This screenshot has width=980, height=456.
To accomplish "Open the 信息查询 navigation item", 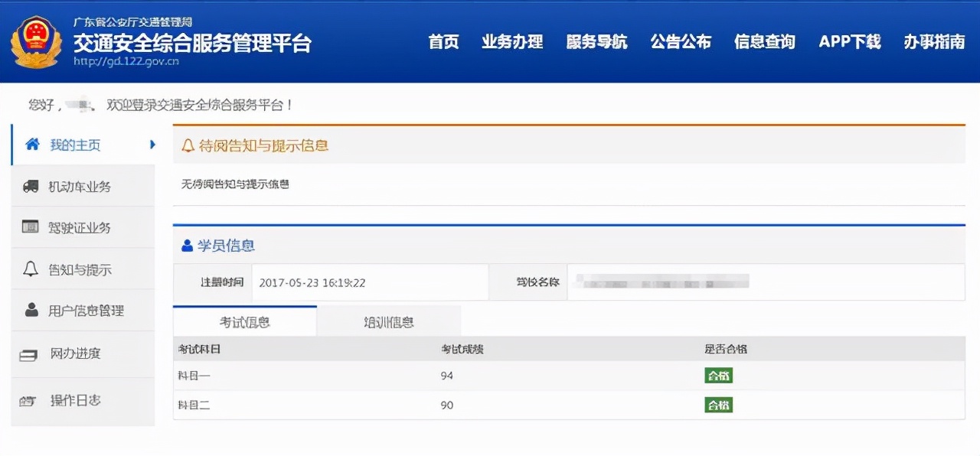I will click(764, 41).
